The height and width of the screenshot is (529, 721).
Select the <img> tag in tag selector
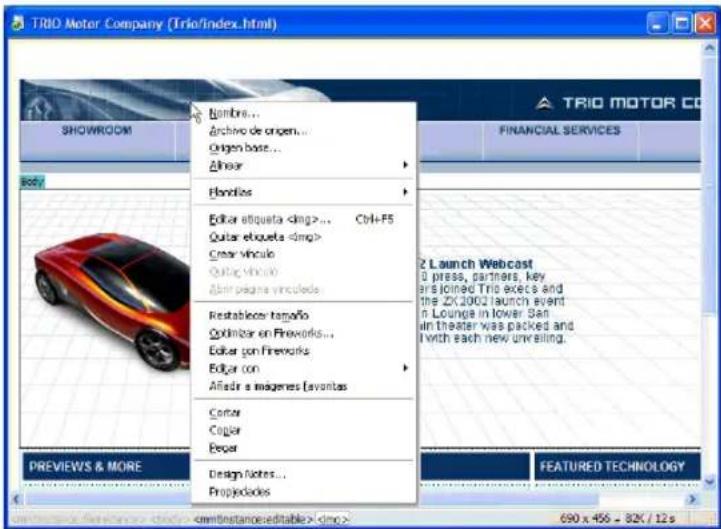pyautogui.click(x=333, y=519)
